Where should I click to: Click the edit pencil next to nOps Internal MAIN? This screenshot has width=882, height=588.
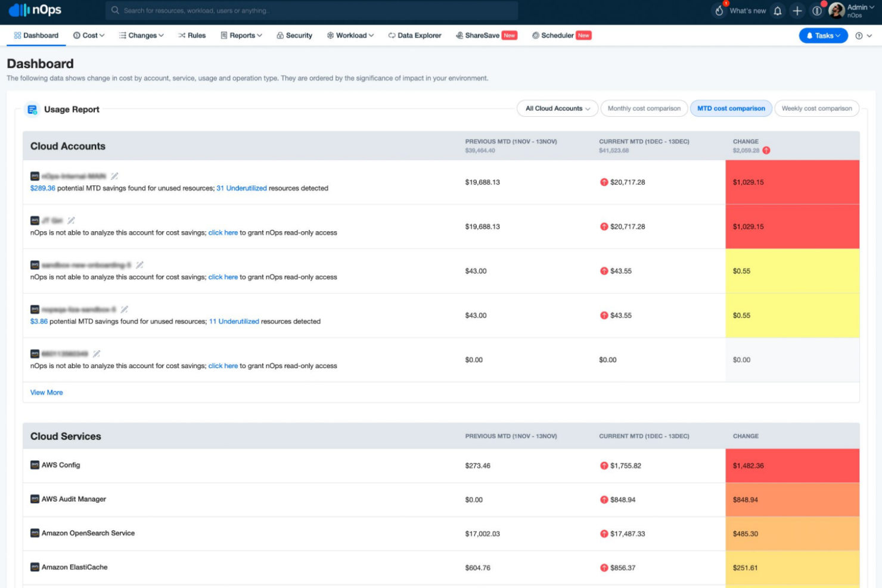click(x=114, y=176)
